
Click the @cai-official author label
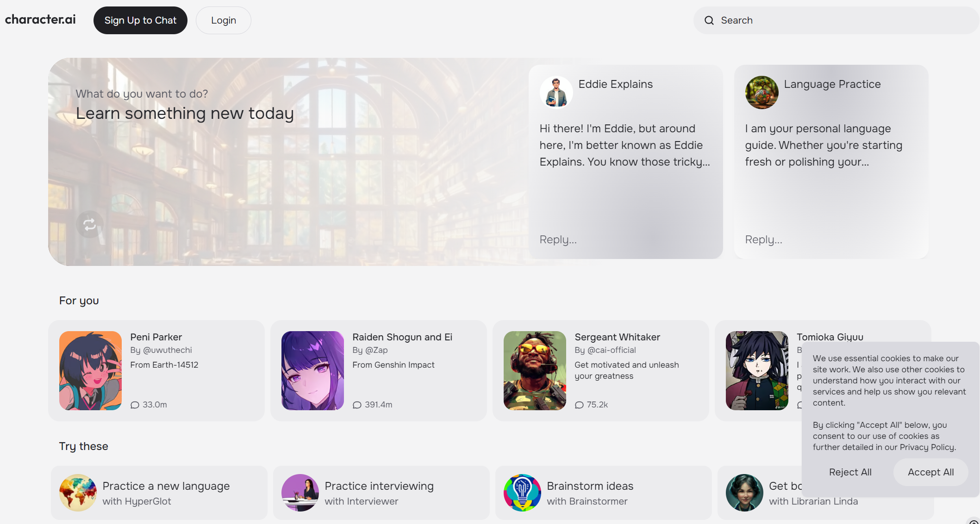(x=612, y=350)
